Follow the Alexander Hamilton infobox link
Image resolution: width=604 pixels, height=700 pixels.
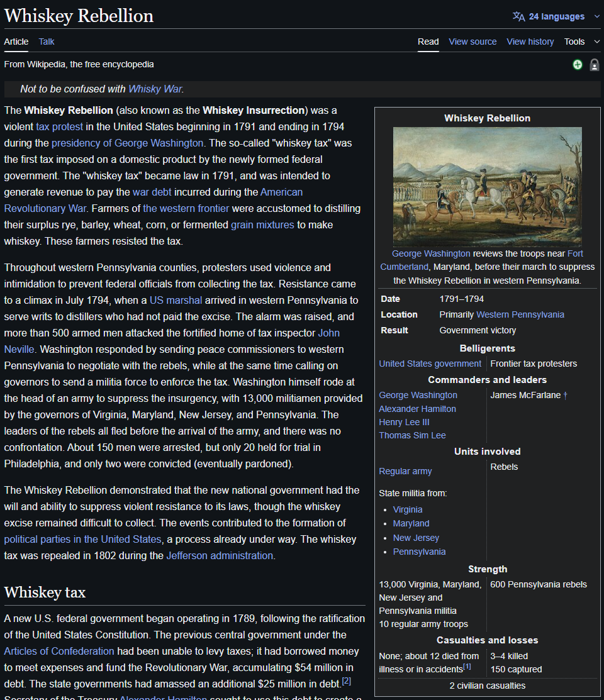[417, 409]
